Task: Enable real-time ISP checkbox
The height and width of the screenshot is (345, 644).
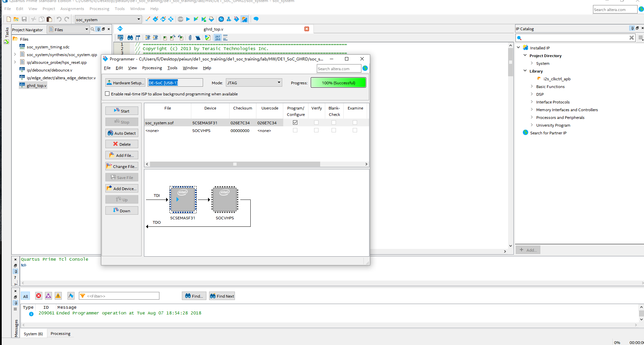Action: click(x=107, y=94)
